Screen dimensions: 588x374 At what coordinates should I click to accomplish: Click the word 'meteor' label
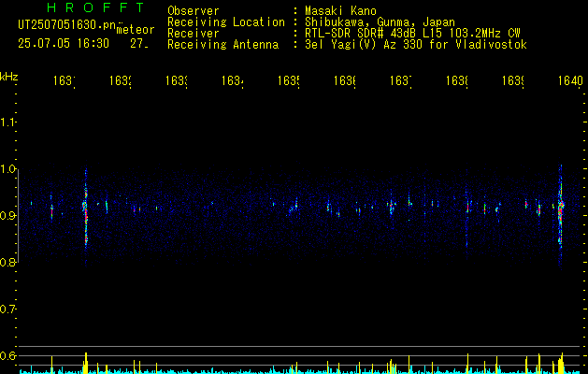pos(136,30)
